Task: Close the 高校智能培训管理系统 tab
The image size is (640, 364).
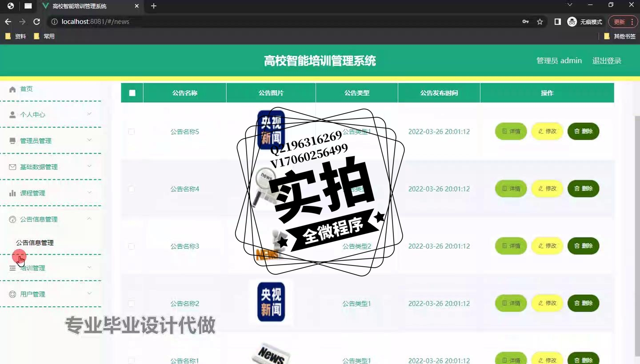Action: click(x=137, y=6)
